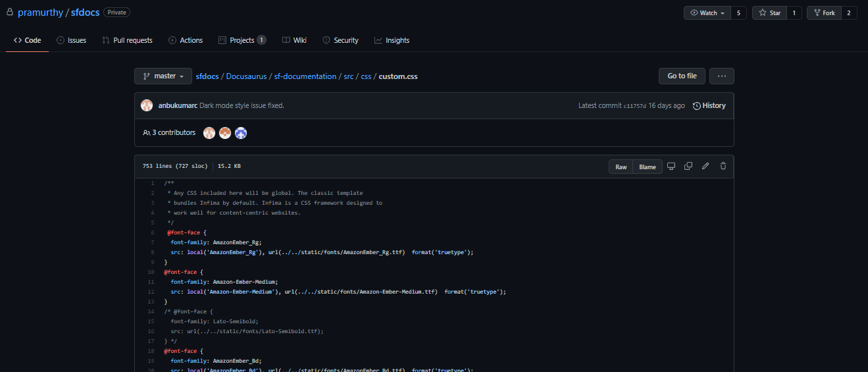Fork the repository
The width and height of the screenshot is (868, 372).
(823, 13)
